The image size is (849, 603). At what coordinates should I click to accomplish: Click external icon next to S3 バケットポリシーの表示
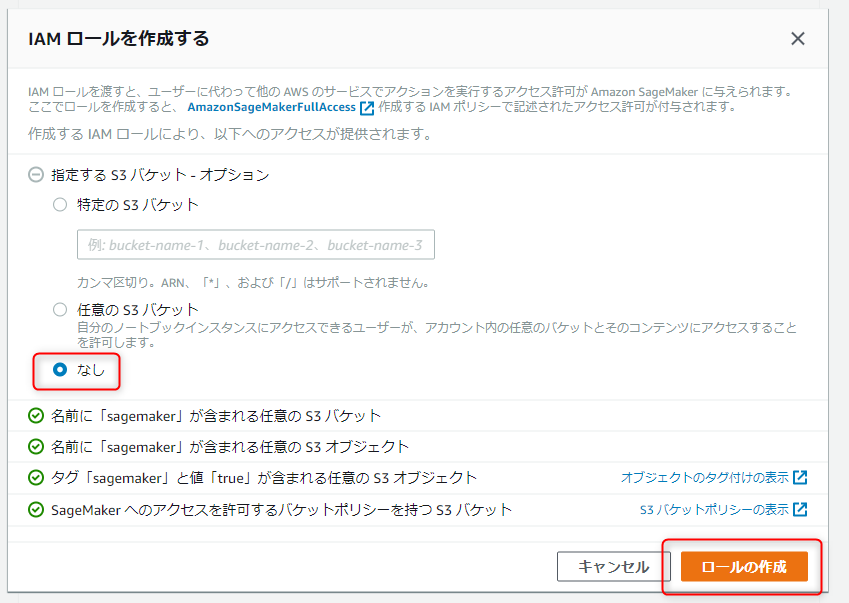(800, 509)
